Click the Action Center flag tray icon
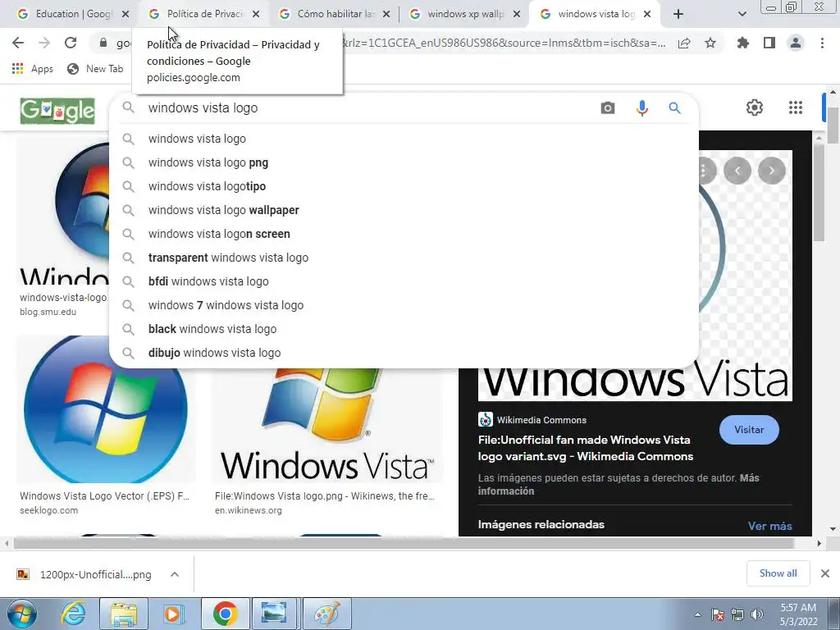The image size is (840, 630). (718, 614)
